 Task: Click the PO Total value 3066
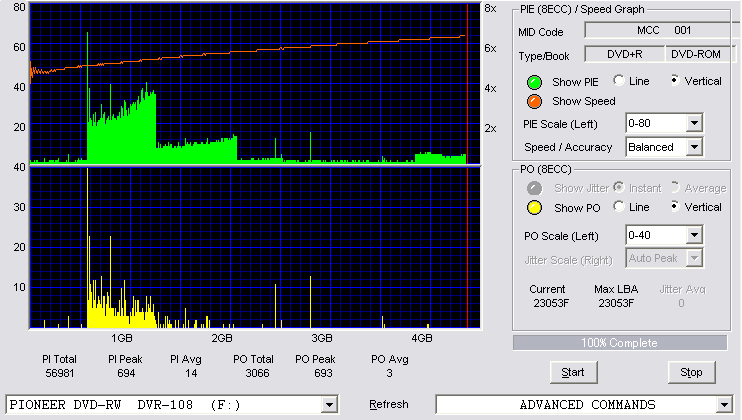[257, 373]
